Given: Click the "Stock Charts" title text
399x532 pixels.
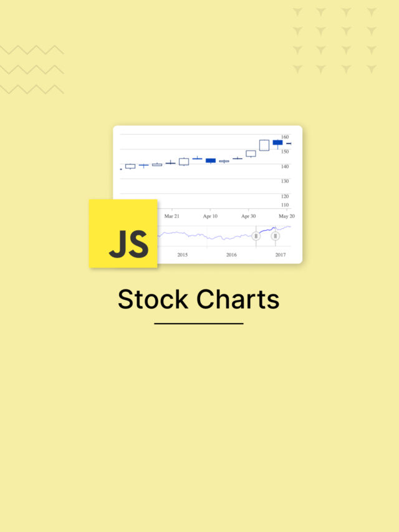Looking at the screenshot, I should tap(199, 299).
